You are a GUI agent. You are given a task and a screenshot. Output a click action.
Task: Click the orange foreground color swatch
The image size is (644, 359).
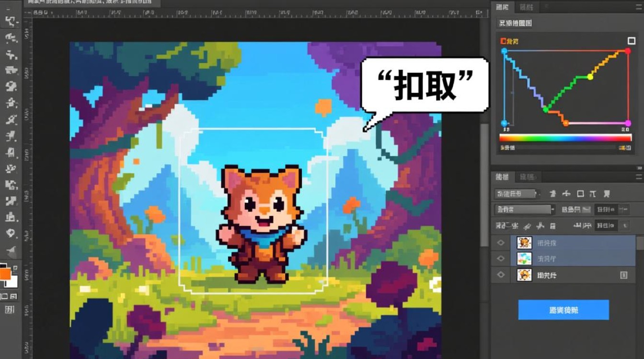pyautogui.click(x=5, y=274)
